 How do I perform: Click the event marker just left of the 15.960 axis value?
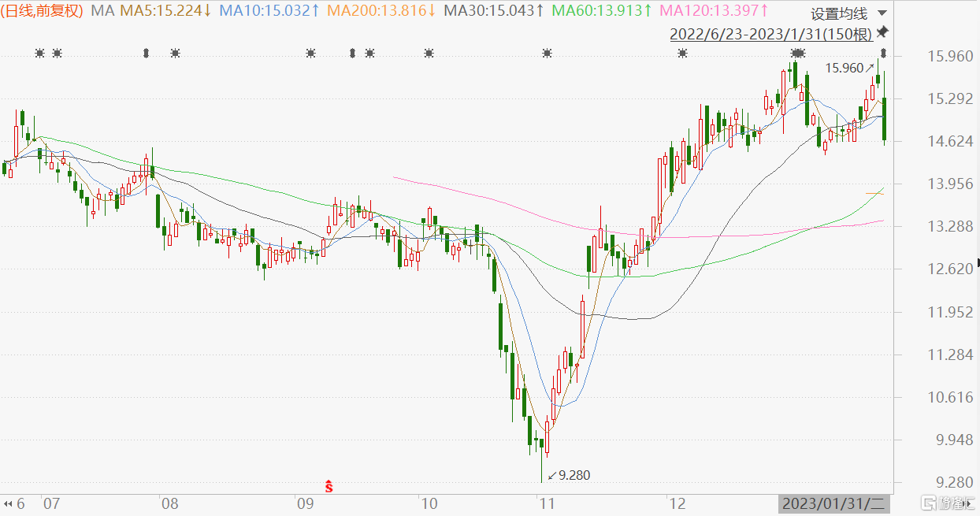click(884, 53)
